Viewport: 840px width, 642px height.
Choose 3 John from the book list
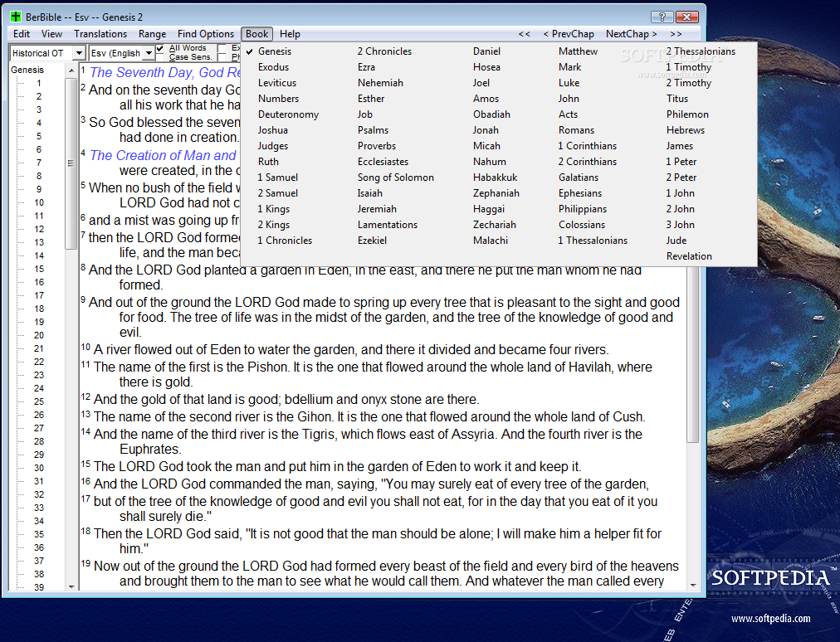pos(680,225)
